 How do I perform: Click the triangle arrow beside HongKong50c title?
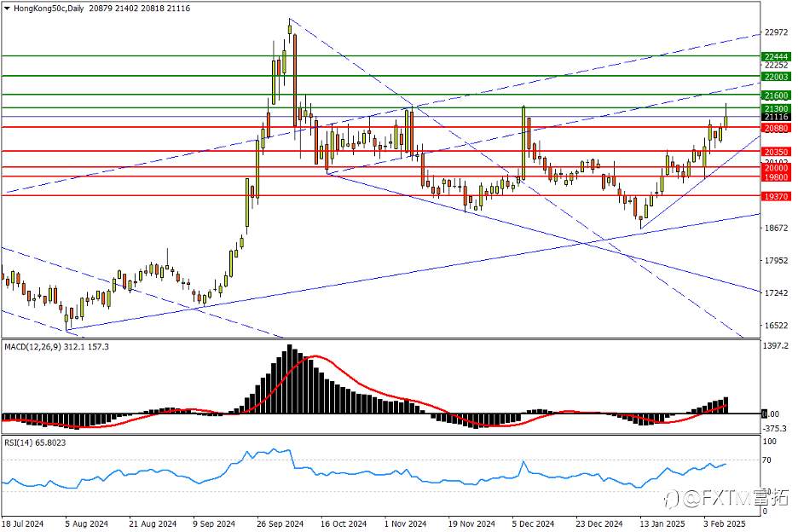click(x=7, y=9)
